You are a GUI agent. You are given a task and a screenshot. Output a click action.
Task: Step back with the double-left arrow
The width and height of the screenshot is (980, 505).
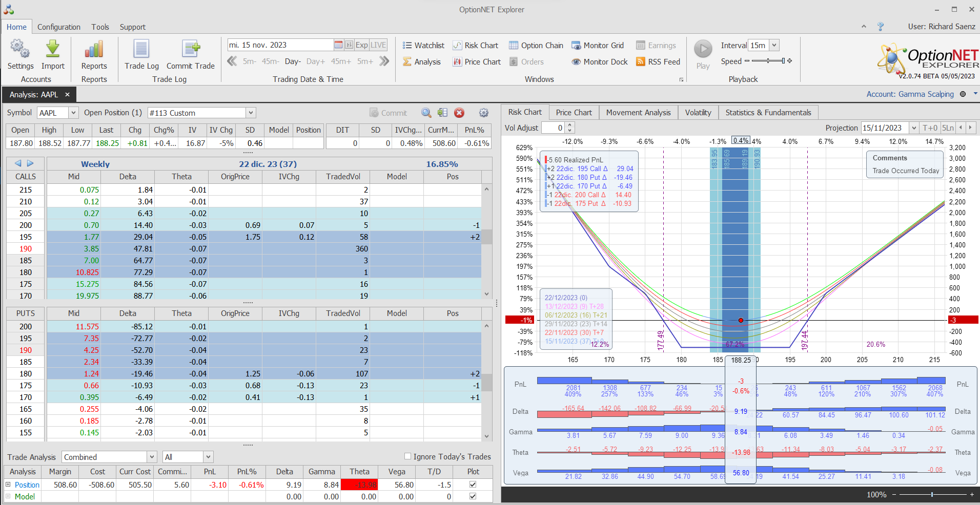232,61
